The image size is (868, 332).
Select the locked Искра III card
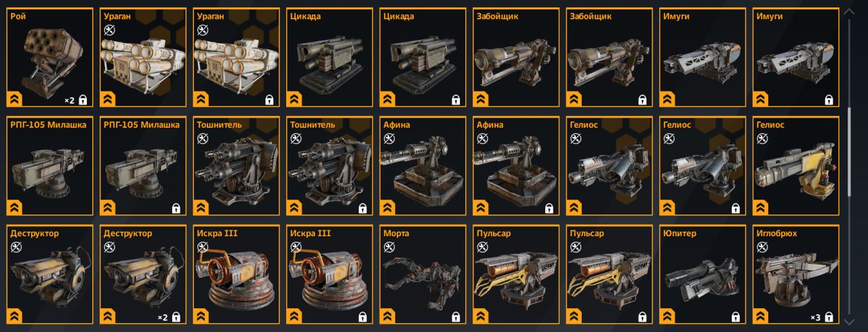point(329,275)
